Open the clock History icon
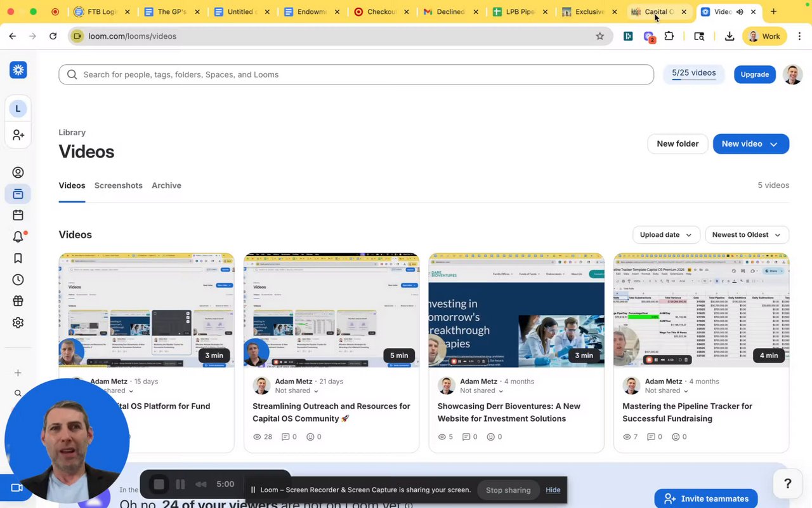 click(x=18, y=279)
